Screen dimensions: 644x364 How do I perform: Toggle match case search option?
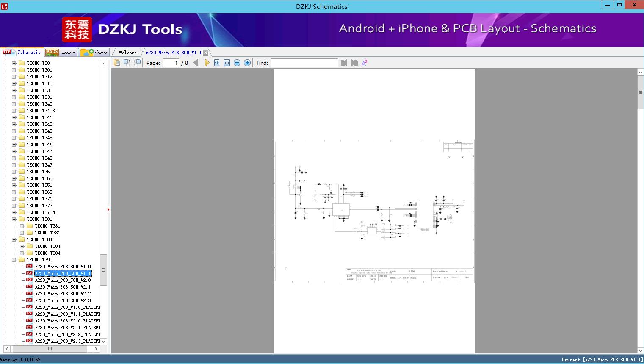(x=365, y=63)
